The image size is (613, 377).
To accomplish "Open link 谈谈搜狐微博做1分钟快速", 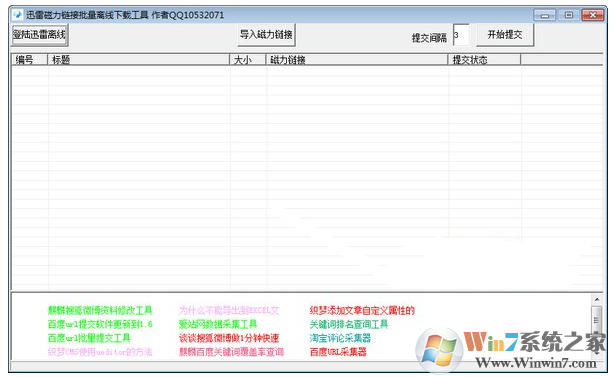I will pos(229,338).
